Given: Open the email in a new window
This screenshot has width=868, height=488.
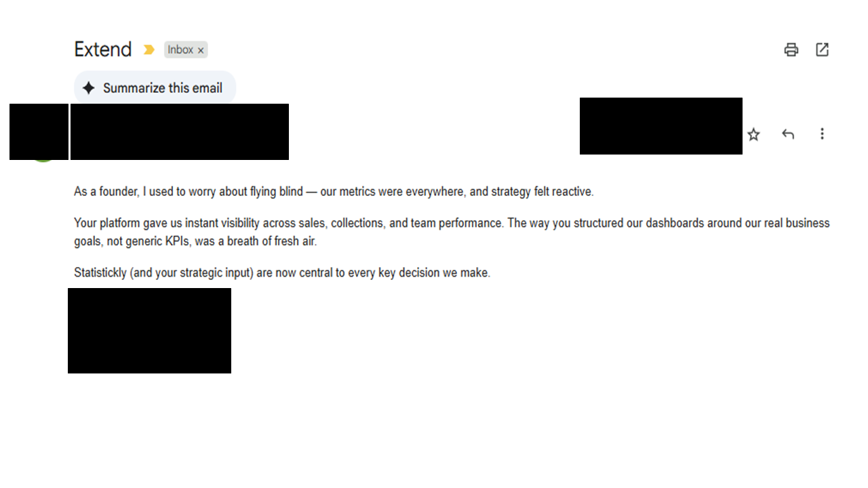Looking at the screenshot, I should (x=822, y=49).
